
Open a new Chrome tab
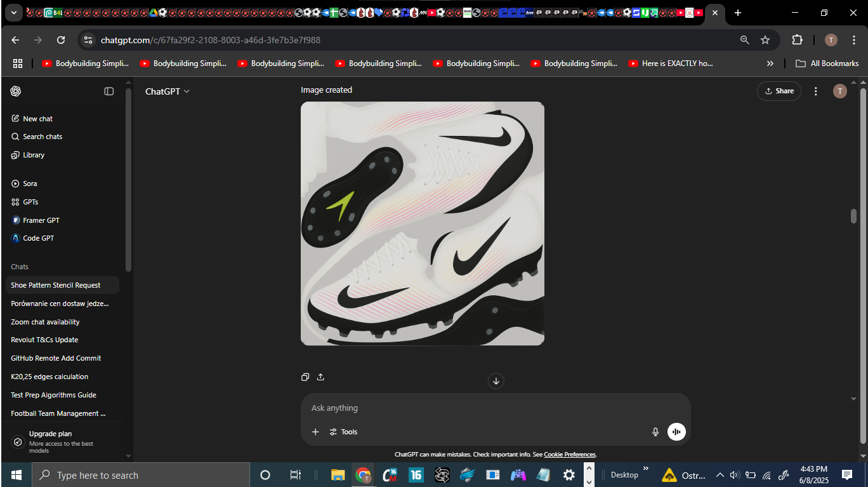(737, 13)
